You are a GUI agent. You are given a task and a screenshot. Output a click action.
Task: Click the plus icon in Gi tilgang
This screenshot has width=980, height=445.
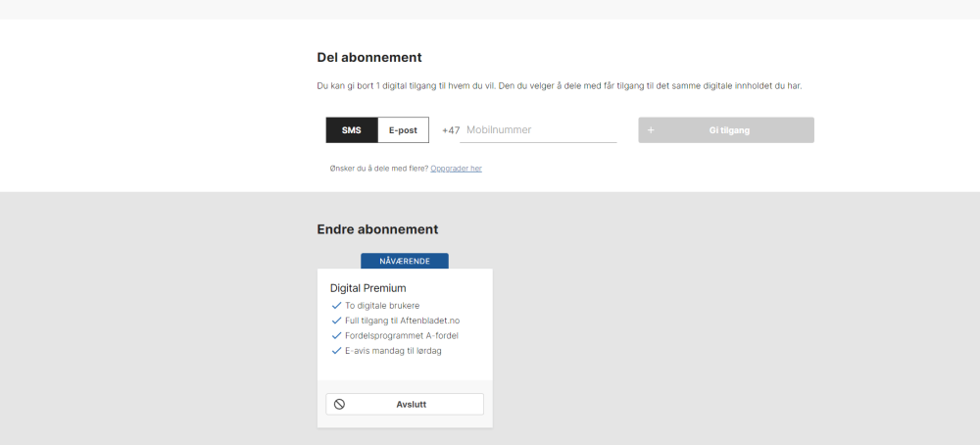click(651, 130)
